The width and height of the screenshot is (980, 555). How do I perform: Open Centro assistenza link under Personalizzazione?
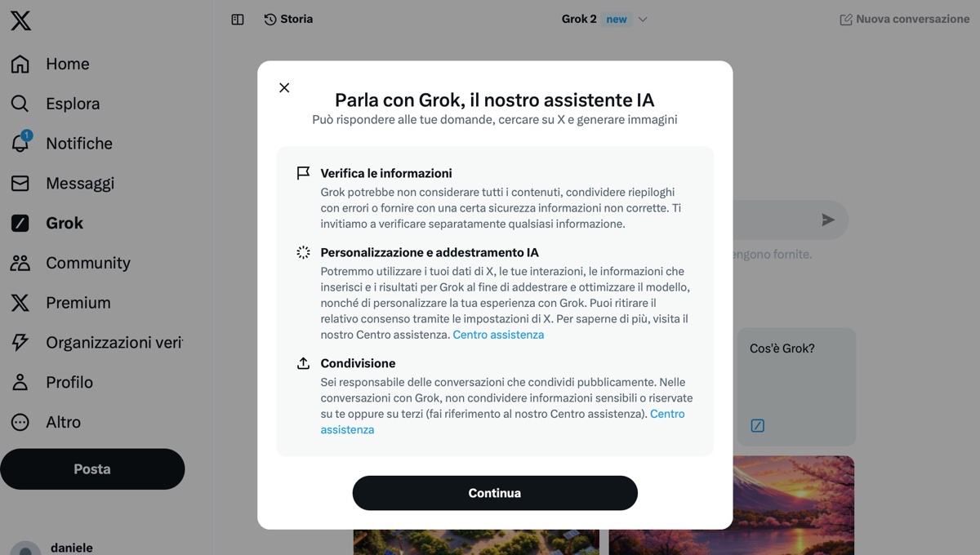click(498, 335)
